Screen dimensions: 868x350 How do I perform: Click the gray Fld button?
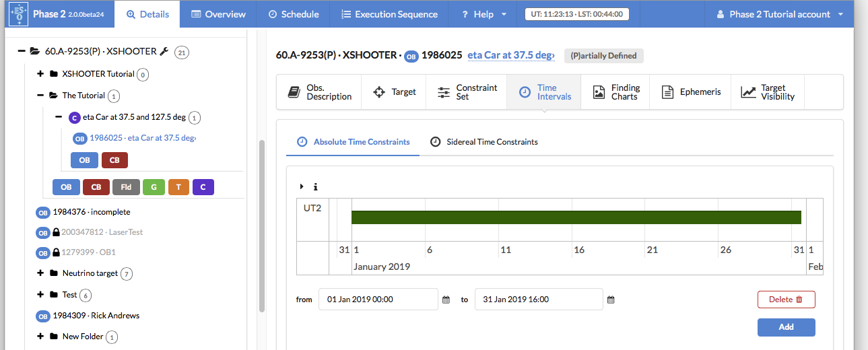click(126, 187)
